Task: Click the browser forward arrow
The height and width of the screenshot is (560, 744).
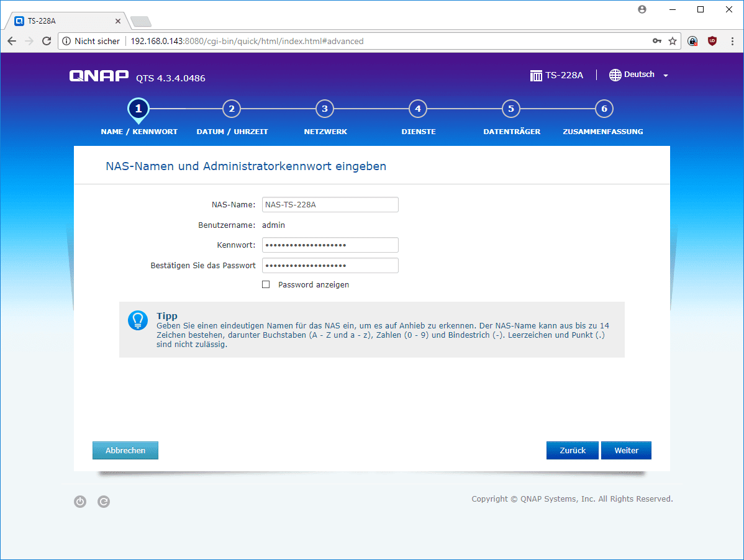Action: pos(29,41)
